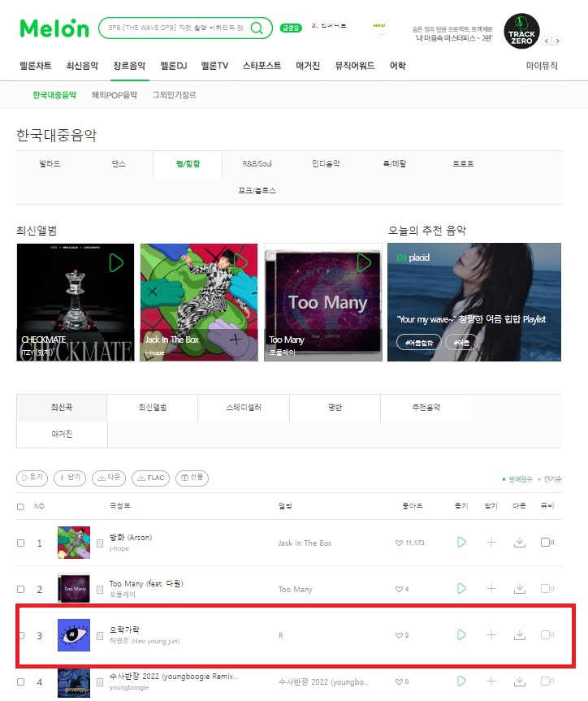Image resolution: width=588 pixels, height=701 pixels.
Task: Show previous banner with left arrow
Action: coord(547,41)
